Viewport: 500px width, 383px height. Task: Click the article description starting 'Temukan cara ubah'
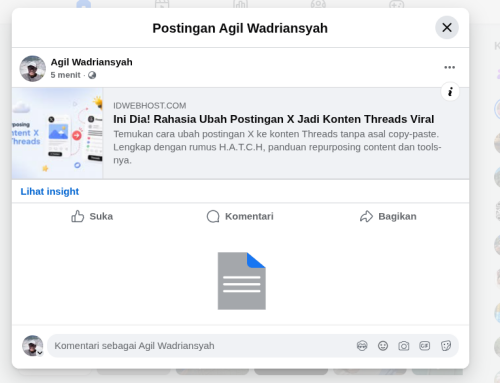click(x=277, y=147)
